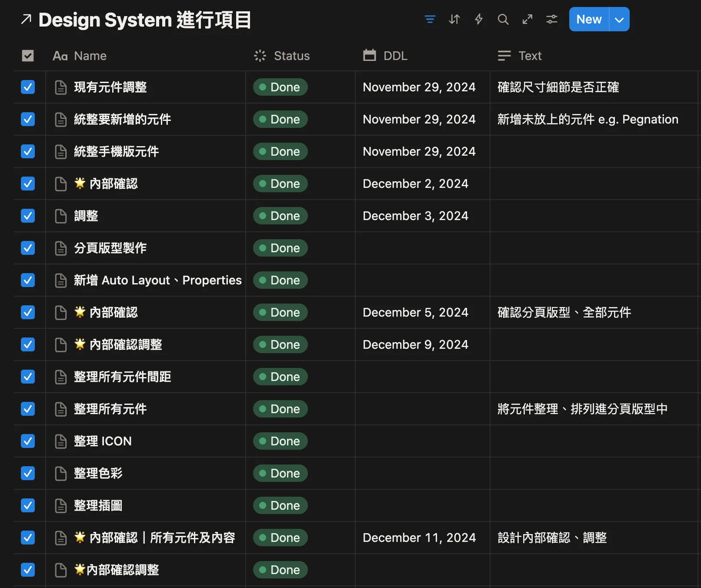Open database full page with expand arrows icon

point(527,20)
